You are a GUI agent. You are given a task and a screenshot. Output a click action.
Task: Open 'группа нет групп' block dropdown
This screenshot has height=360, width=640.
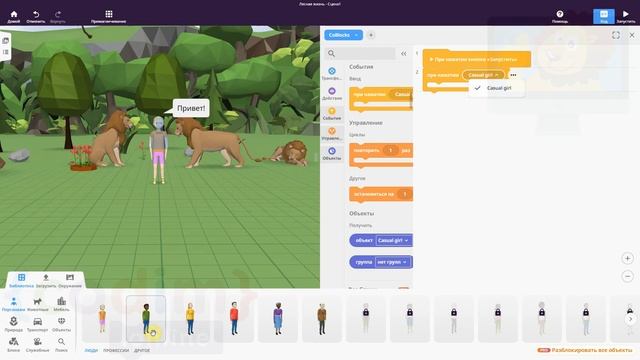392,262
